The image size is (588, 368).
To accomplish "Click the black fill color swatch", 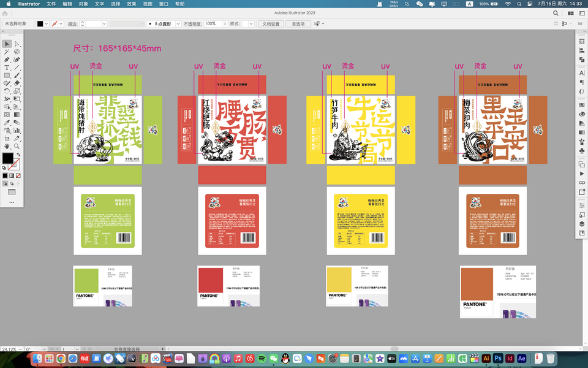I will tap(7, 158).
